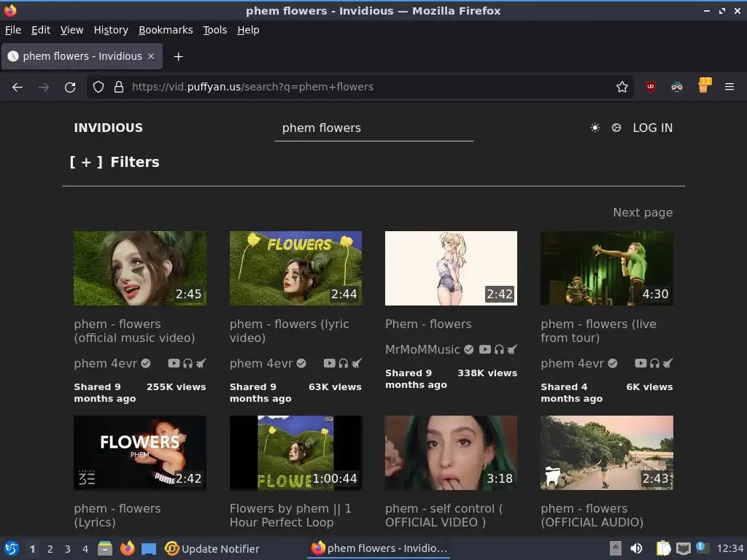Switch instance icon for live from tour video
The image size is (747, 560).
[x=668, y=363]
